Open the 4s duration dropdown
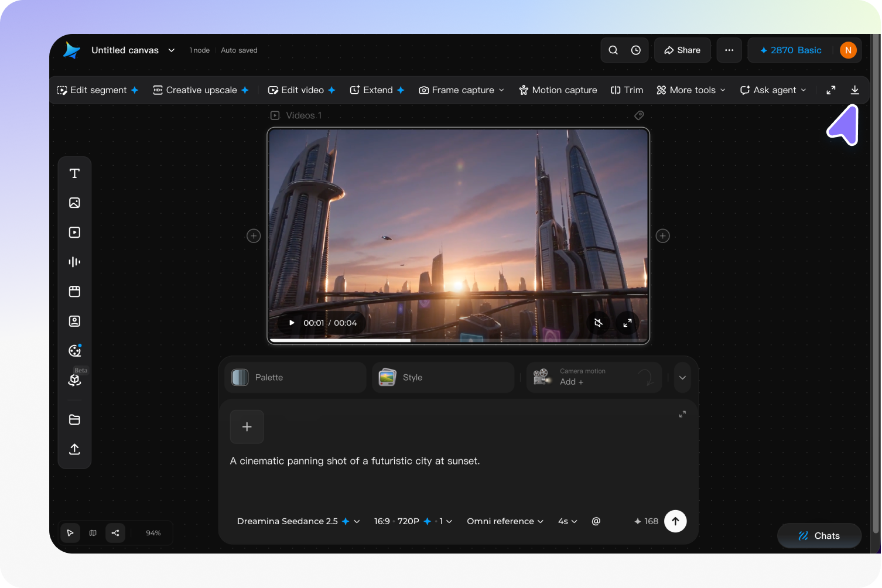 tap(568, 521)
